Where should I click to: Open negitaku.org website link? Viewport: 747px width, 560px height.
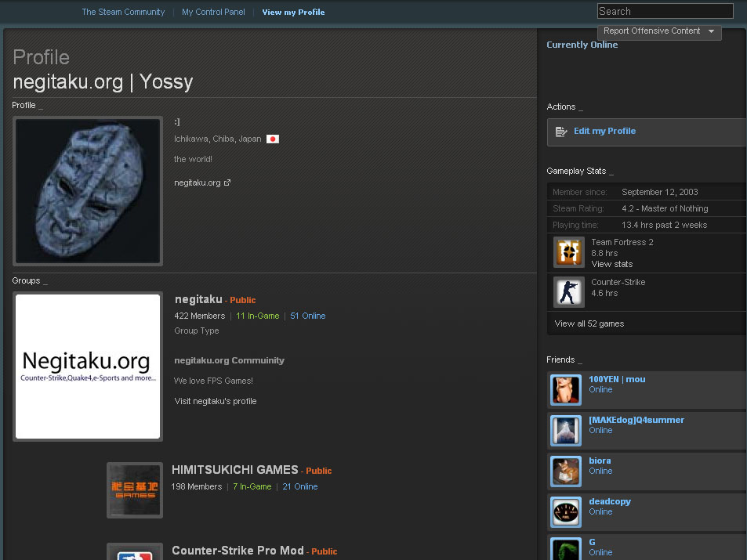(x=198, y=182)
